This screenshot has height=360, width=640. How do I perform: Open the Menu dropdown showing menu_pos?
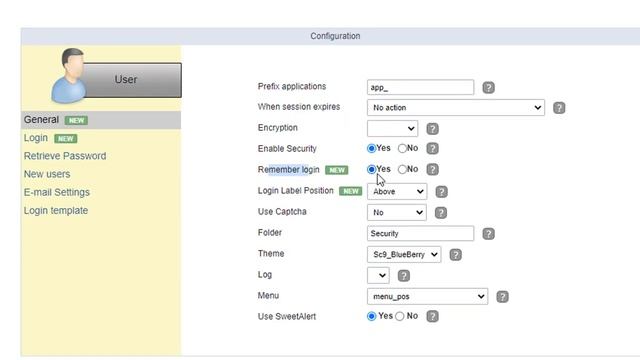pyautogui.click(x=427, y=296)
